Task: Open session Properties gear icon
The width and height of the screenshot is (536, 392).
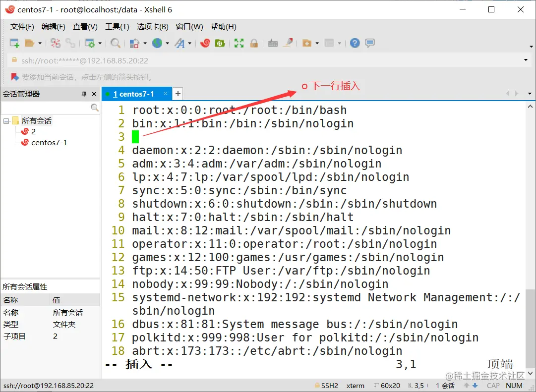Action: coord(90,43)
